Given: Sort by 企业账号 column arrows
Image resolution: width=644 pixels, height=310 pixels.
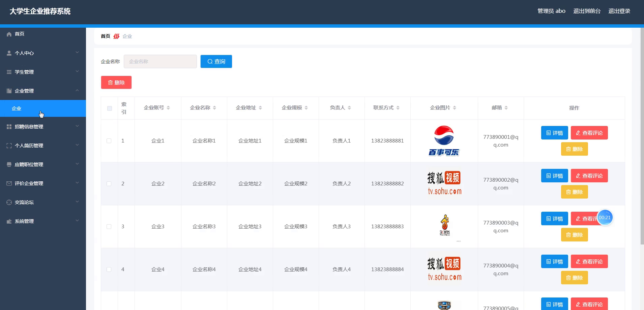Looking at the screenshot, I should (x=168, y=108).
